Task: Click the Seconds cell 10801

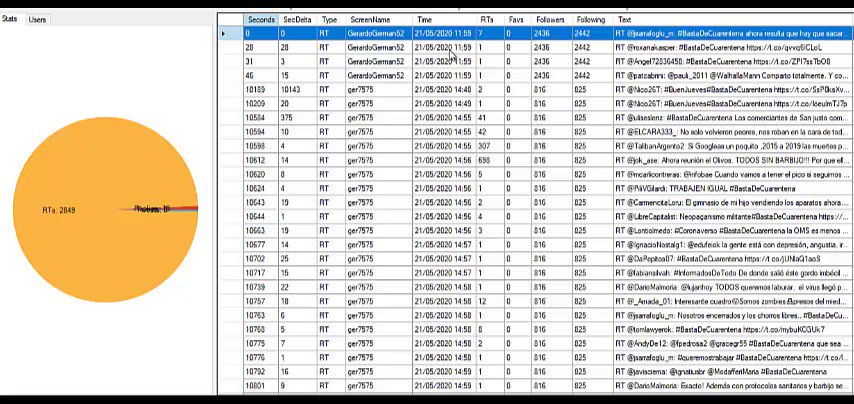Action: click(261, 387)
